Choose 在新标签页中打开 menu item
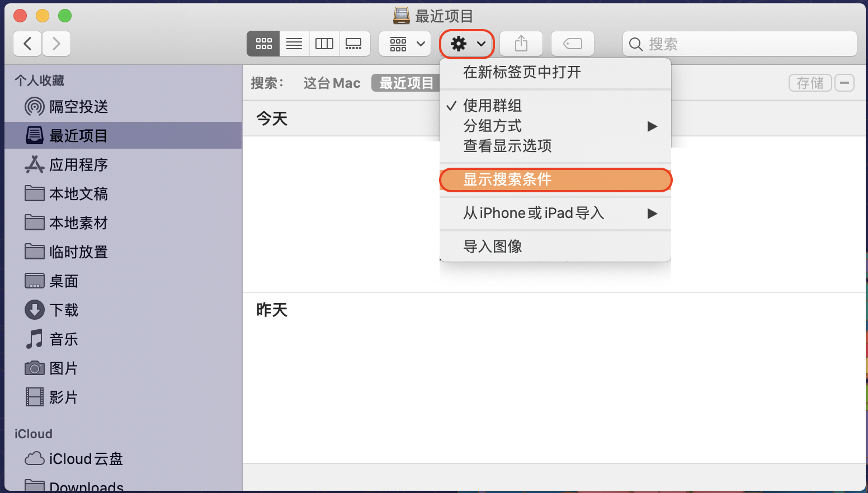This screenshot has width=868, height=493. point(522,72)
